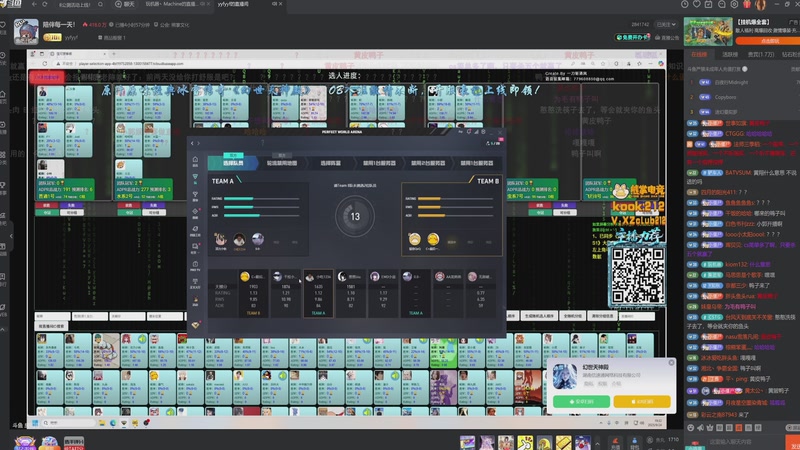This screenshot has height=450, width=800.
Task: Open the 在线榜 ranking tab
Action: click(x=699, y=54)
